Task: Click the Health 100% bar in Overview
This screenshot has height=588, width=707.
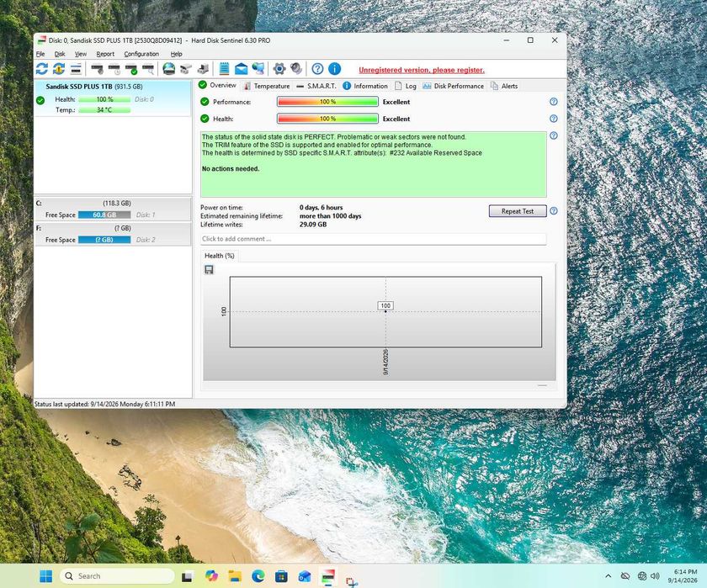Action: pyautogui.click(x=327, y=119)
